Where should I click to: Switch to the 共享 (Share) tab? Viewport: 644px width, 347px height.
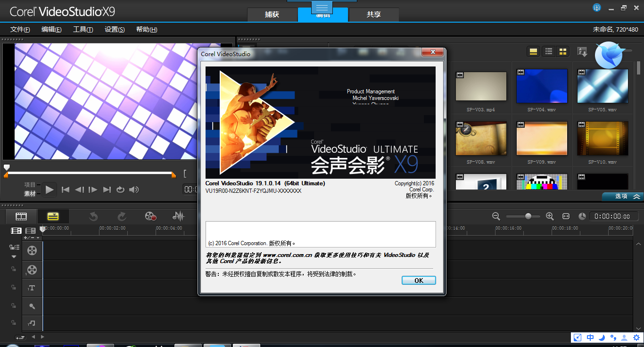[374, 15]
